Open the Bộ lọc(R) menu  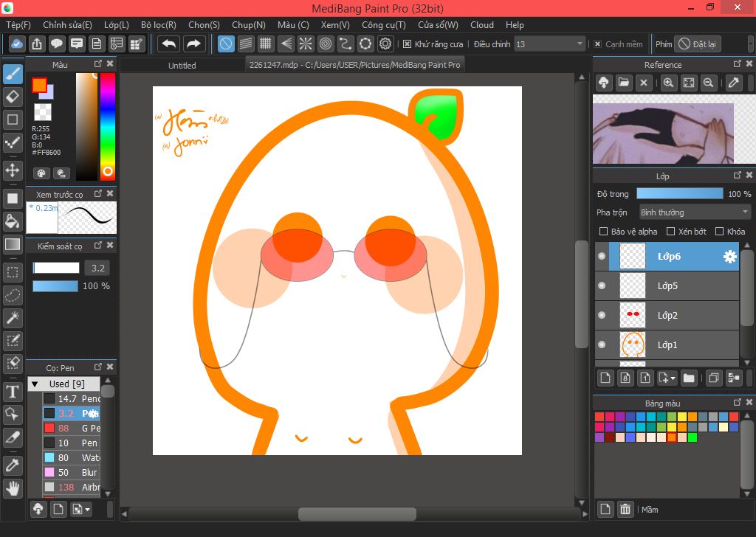click(159, 24)
